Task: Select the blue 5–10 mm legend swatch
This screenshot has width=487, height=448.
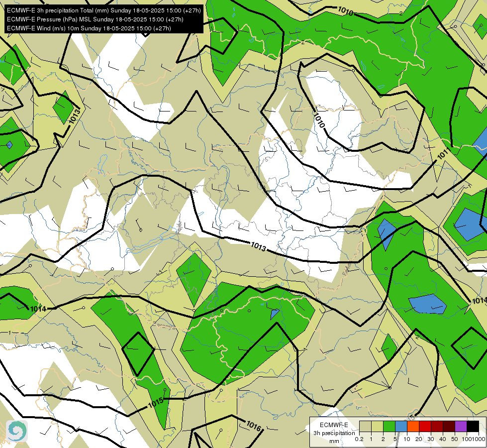Action: 401,426
